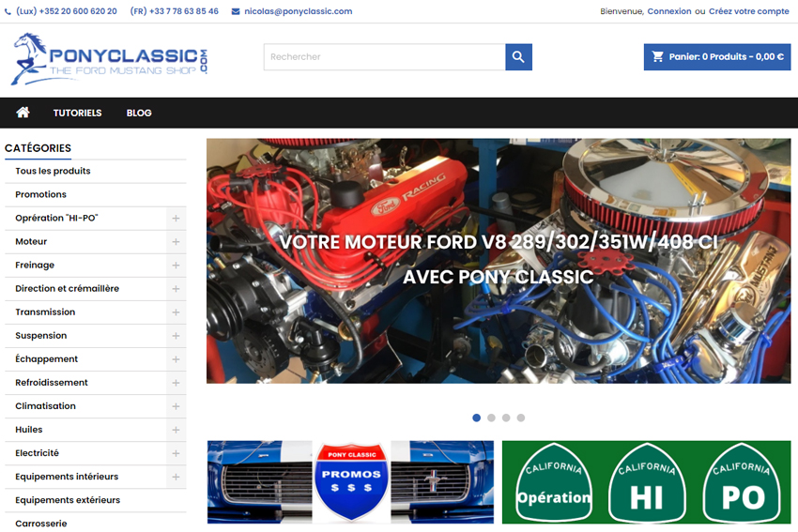798x532 pixels.
Task: Select second carousel slide dot
Action: pyautogui.click(x=491, y=418)
